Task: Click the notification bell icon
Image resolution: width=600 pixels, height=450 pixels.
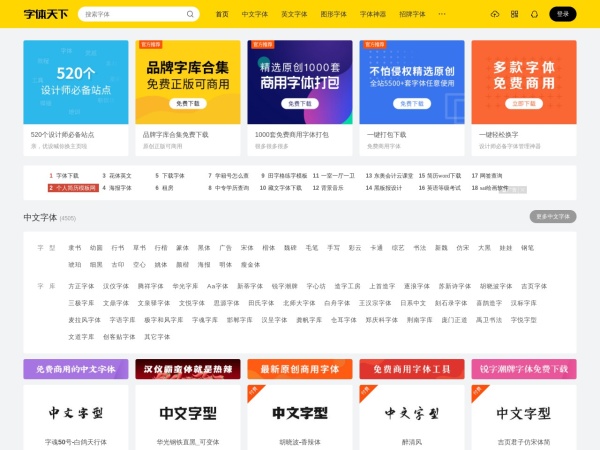Action: coord(533,14)
